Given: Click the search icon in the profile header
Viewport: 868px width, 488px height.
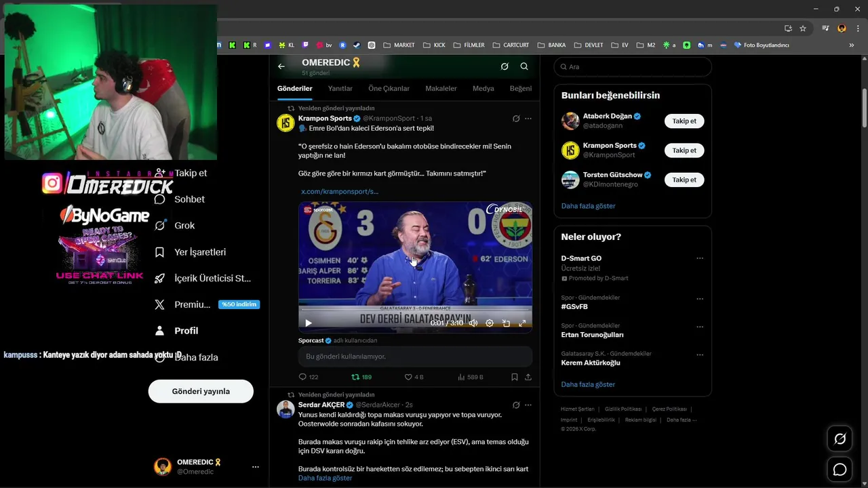Looking at the screenshot, I should [x=524, y=66].
